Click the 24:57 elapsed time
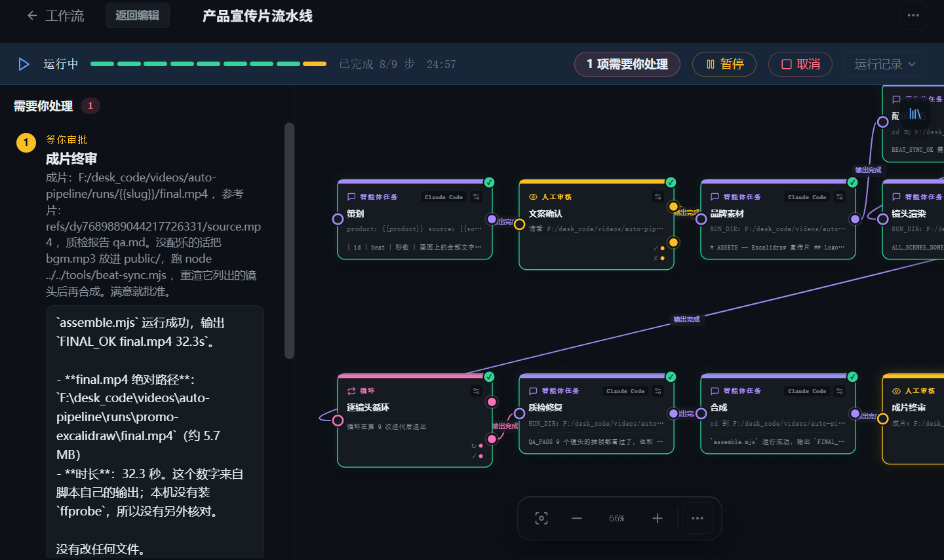 click(x=441, y=64)
